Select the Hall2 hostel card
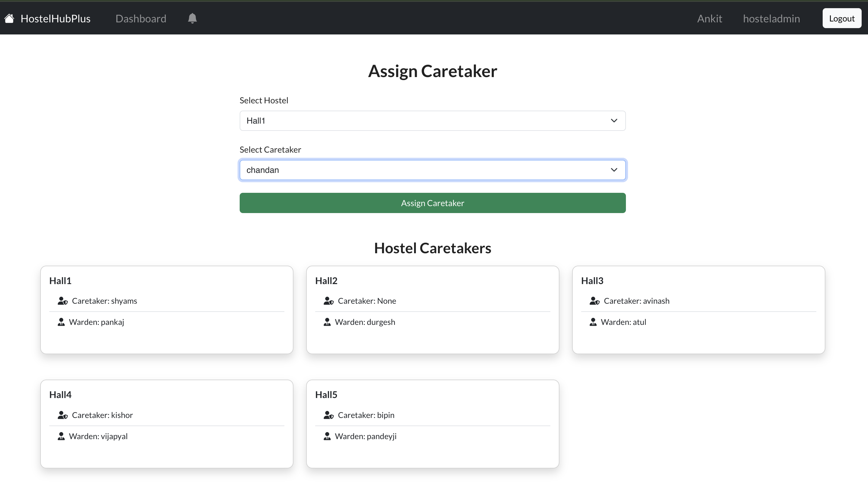The height and width of the screenshot is (492, 868). (x=432, y=309)
